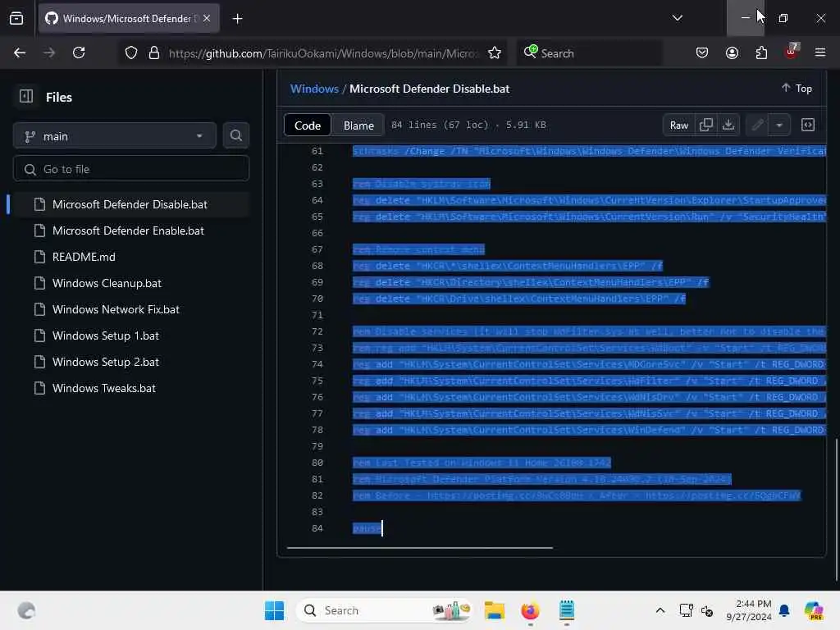Open Windows Cleanup.bat file

pos(107,283)
